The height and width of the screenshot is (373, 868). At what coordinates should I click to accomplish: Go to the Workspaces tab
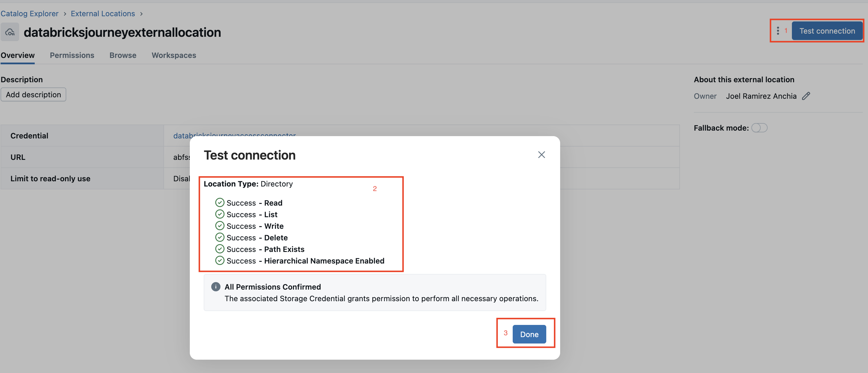point(174,55)
